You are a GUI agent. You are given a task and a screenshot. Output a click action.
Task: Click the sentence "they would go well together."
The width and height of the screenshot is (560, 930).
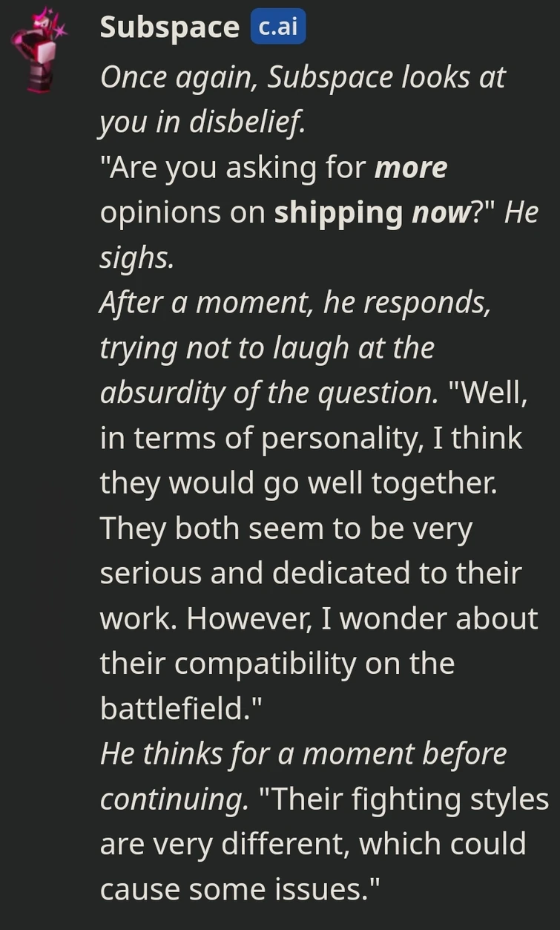tap(298, 484)
